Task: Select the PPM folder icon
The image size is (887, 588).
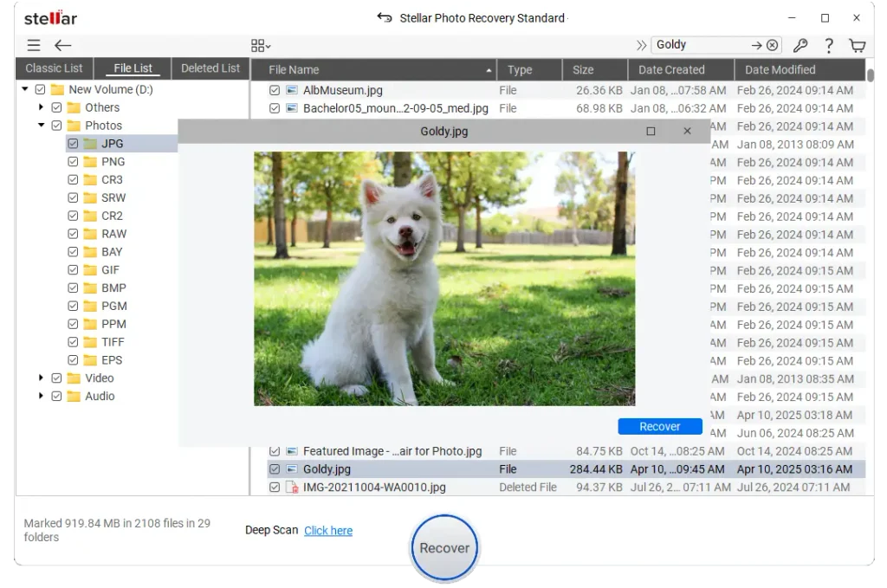Action: [90, 325]
